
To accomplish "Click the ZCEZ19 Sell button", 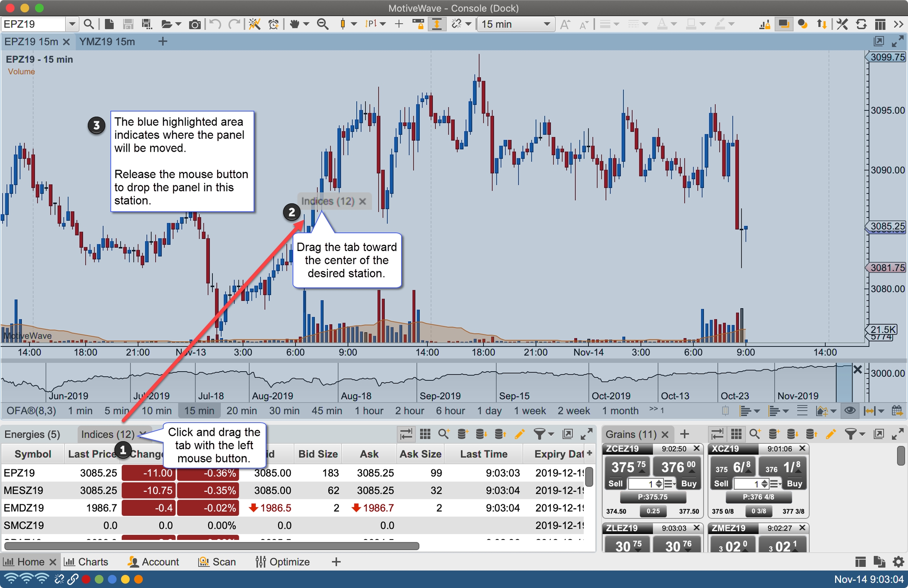I will tap(615, 484).
